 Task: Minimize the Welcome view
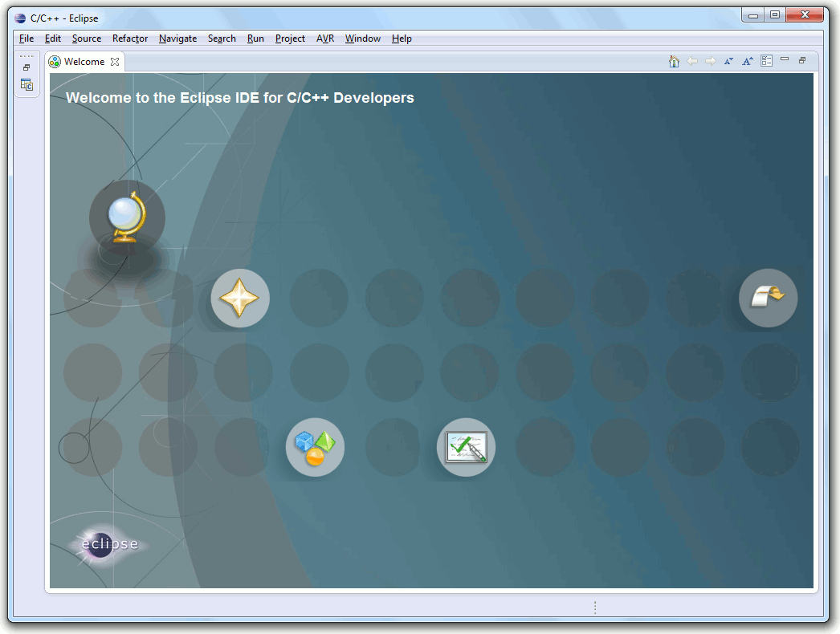point(785,59)
